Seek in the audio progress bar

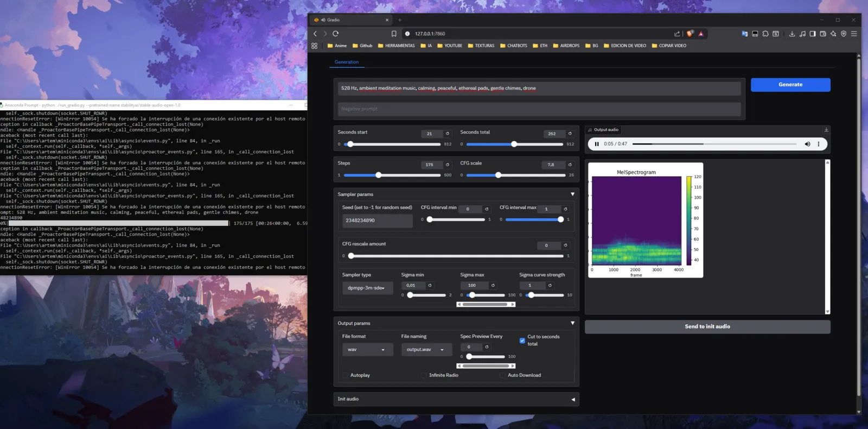pyautogui.click(x=714, y=144)
